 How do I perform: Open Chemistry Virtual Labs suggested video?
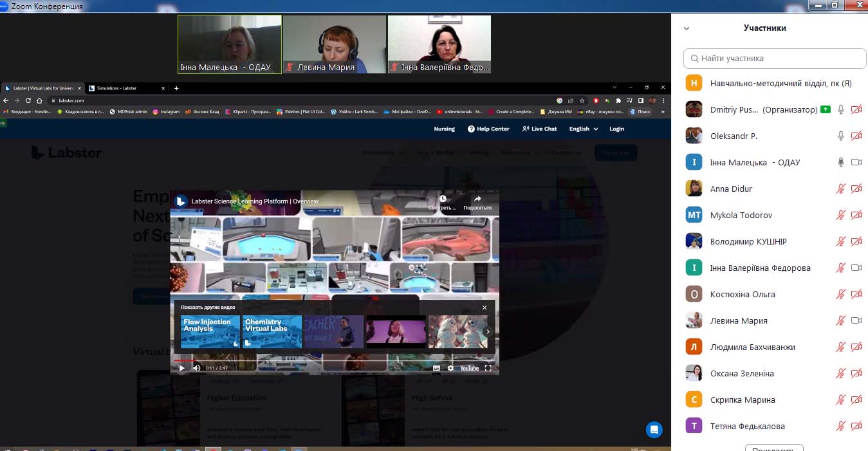(272, 331)
